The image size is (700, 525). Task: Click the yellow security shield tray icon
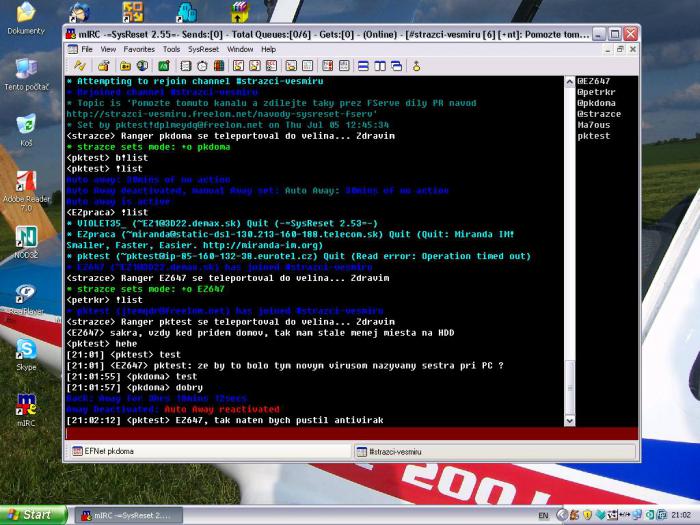click(588, 515)
